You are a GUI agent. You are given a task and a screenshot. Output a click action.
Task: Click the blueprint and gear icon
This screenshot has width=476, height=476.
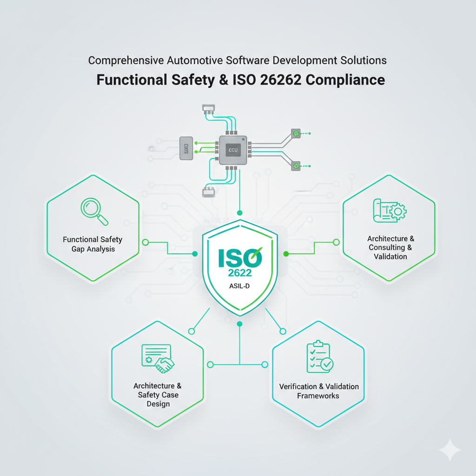click(x=390, y=211)
